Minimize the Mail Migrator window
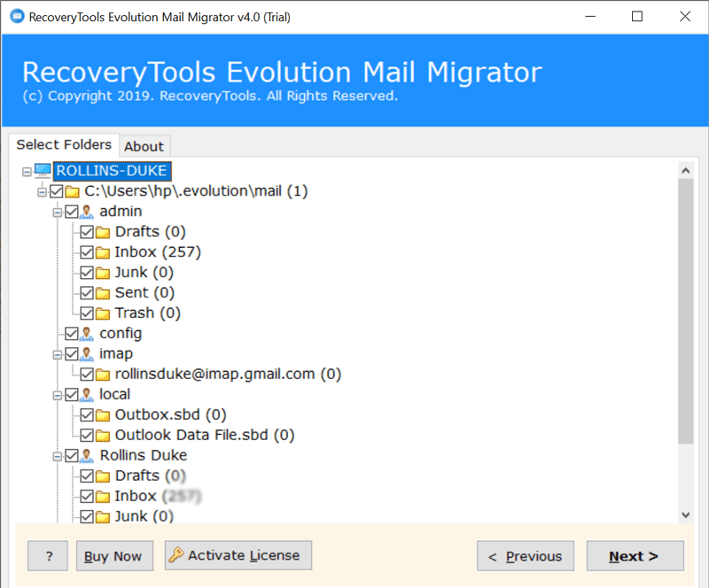This screenshot has height=588, width=709. click(x=590, y=17)
